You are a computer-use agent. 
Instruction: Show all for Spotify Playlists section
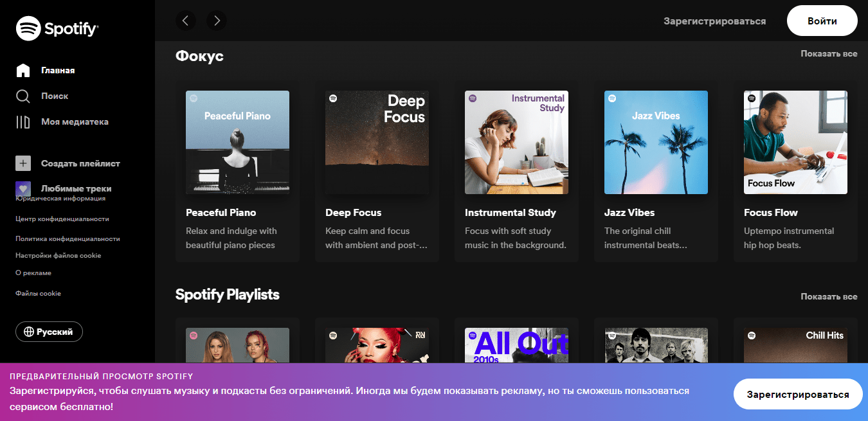(x=828, y=297)
